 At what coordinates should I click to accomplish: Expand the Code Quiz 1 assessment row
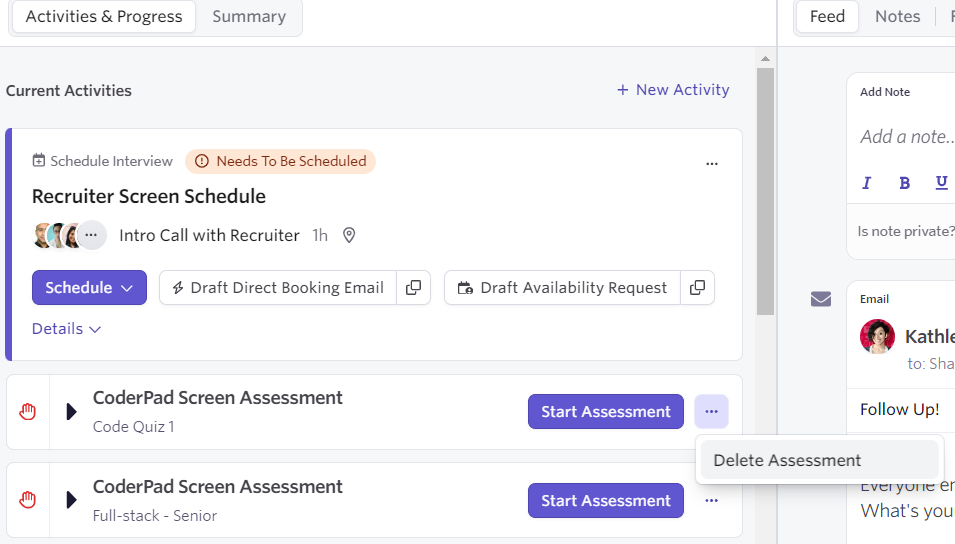coord(71,412)
